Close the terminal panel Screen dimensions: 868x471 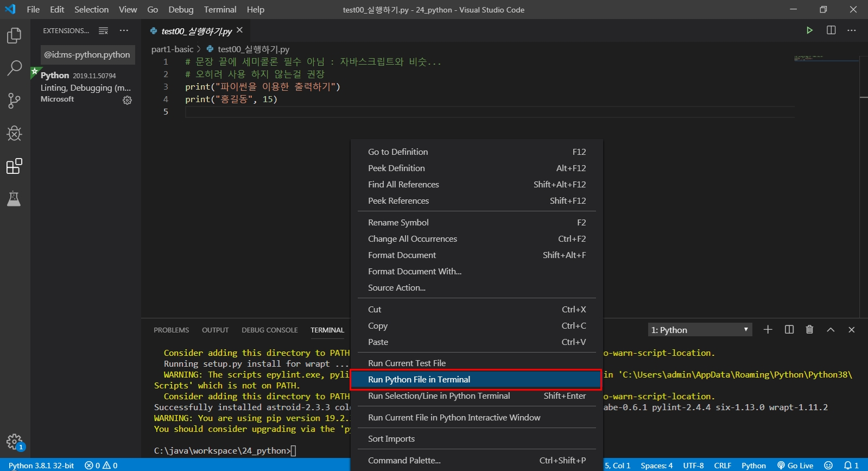pyautogui.click(x=851, y=330)
